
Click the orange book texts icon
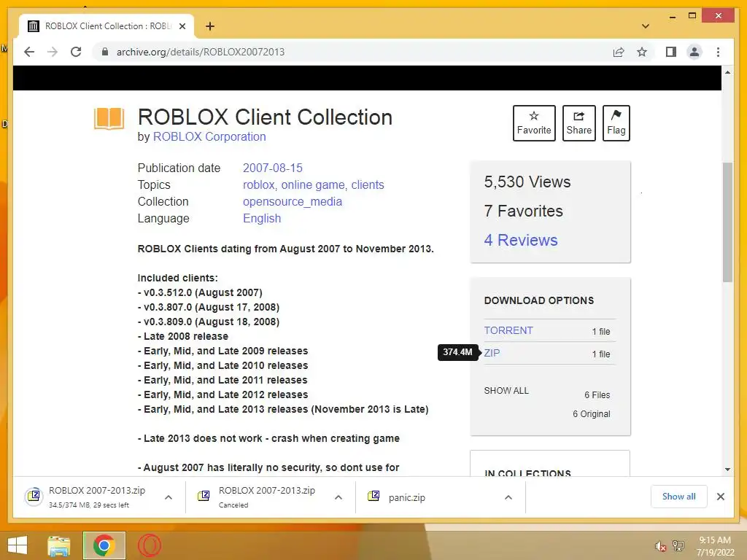[109, 119]
